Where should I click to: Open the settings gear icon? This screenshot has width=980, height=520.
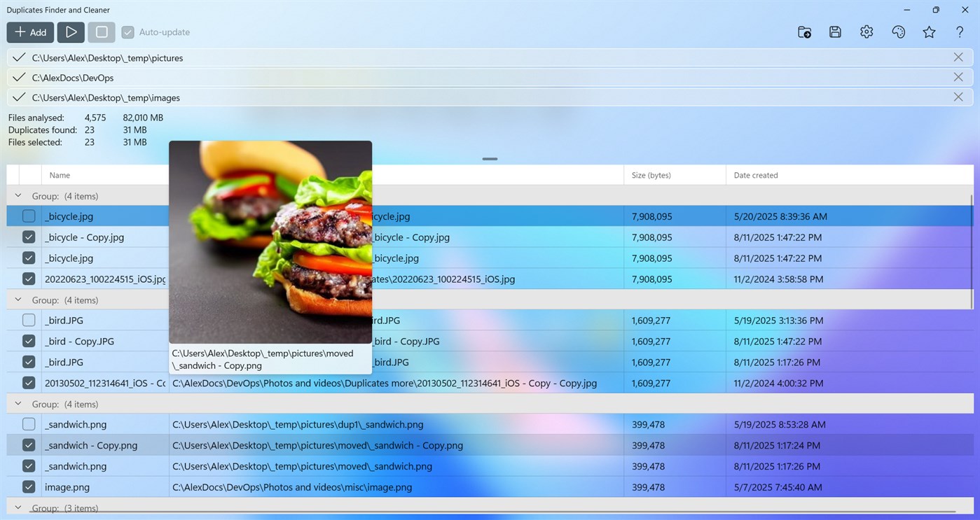pos(867,31)
